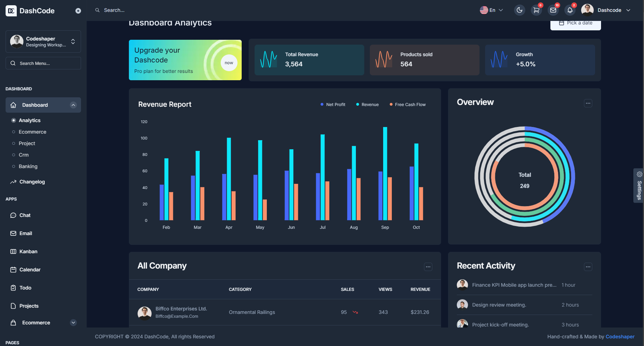Click the DashCode logo icon

11,11
